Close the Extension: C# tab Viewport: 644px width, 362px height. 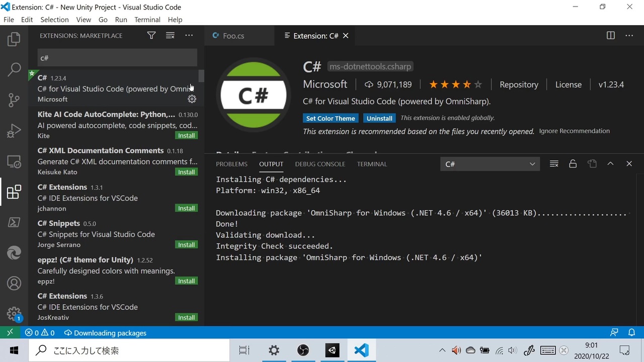point(346,36)
